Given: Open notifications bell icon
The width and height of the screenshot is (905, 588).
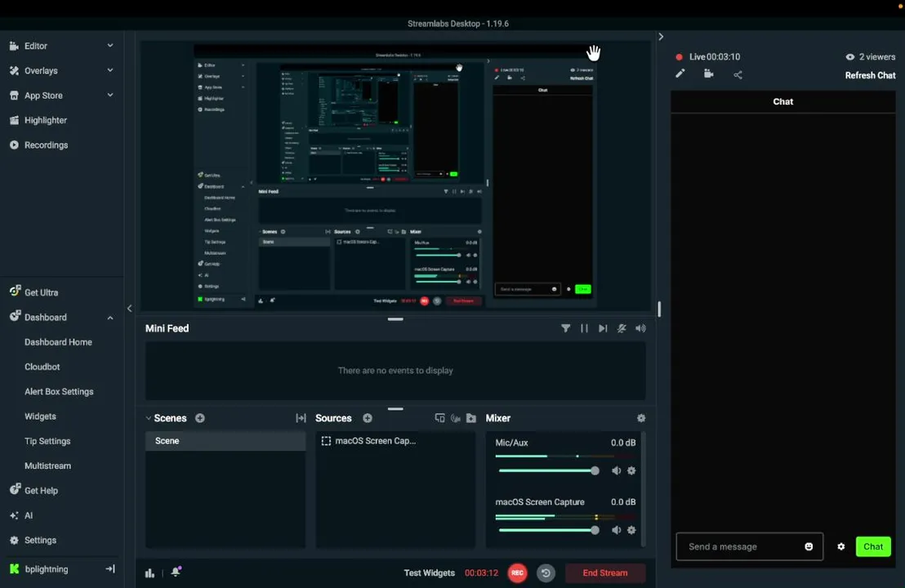Looking at the screenshot, I should pos(176,572).
